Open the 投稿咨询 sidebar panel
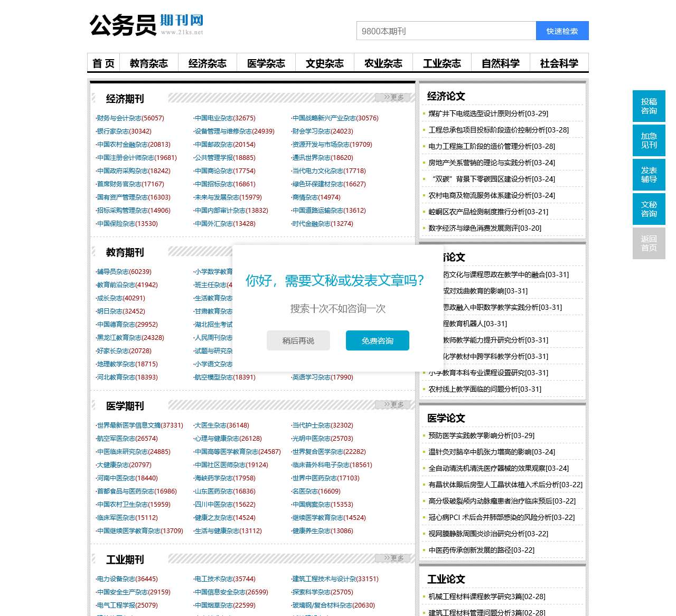This screenshot has height=616, width=676. (x=649, y=106)
